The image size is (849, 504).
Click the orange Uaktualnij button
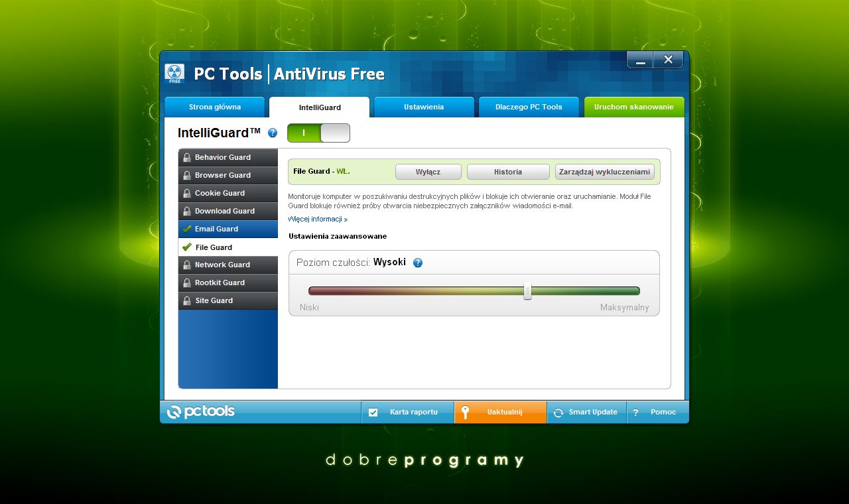pyautogui.click(x=501, y=412)
